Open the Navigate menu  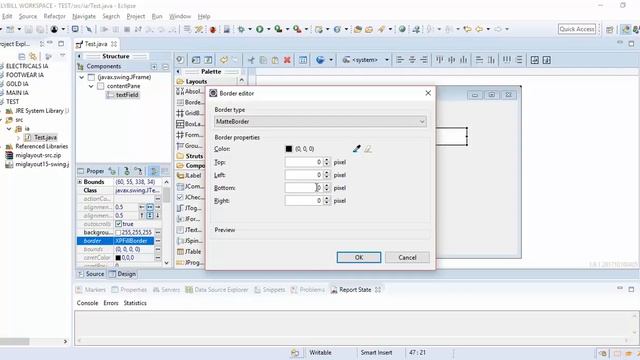[84, 16]
